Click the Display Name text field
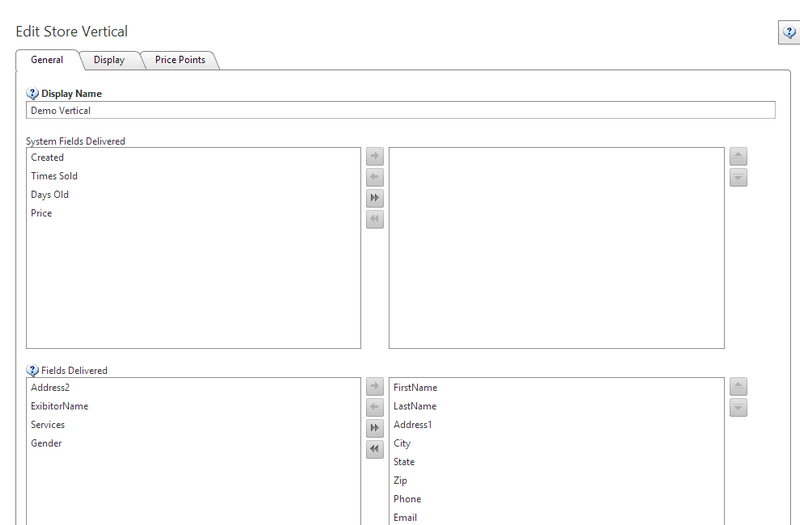This screenshot has width=800, height=525. point(400,111)
